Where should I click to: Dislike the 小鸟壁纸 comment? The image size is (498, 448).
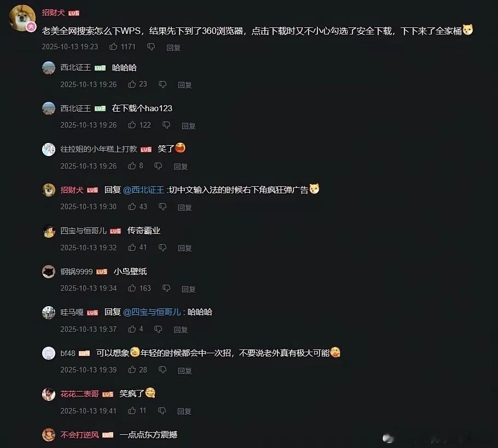click(x=166, y=289)
